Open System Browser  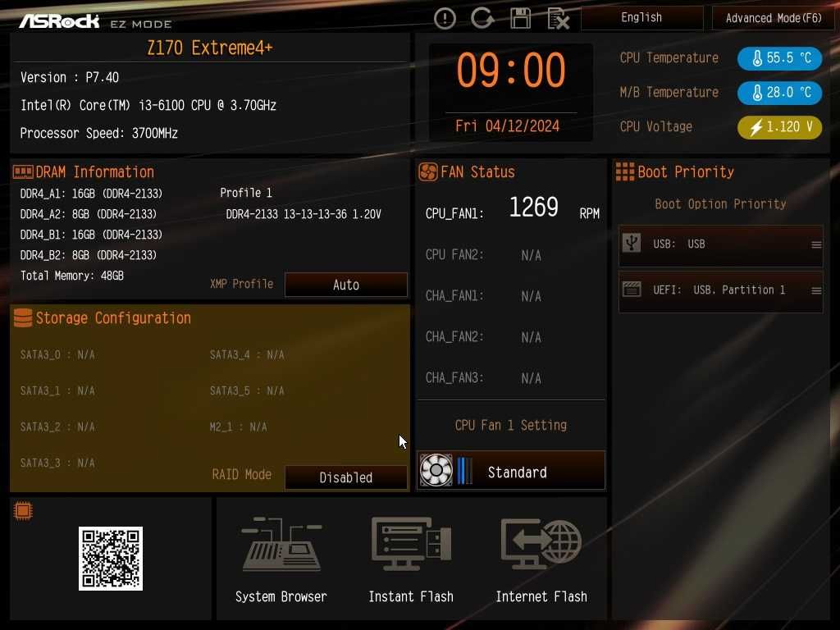281,559
